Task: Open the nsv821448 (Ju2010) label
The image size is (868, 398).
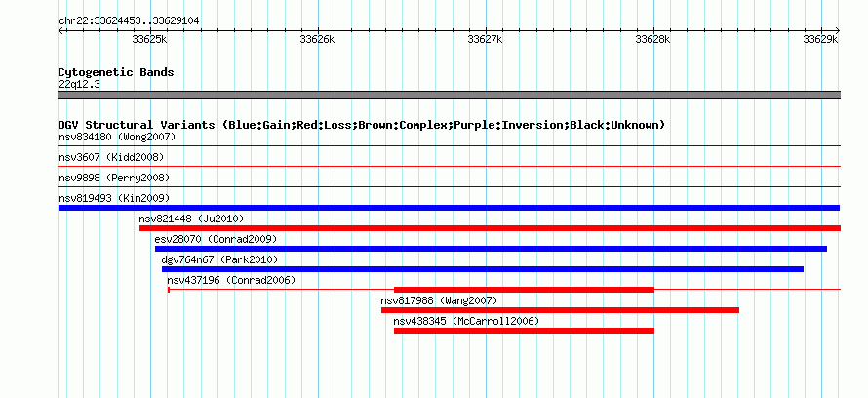Action: click(x=191, y=219)
